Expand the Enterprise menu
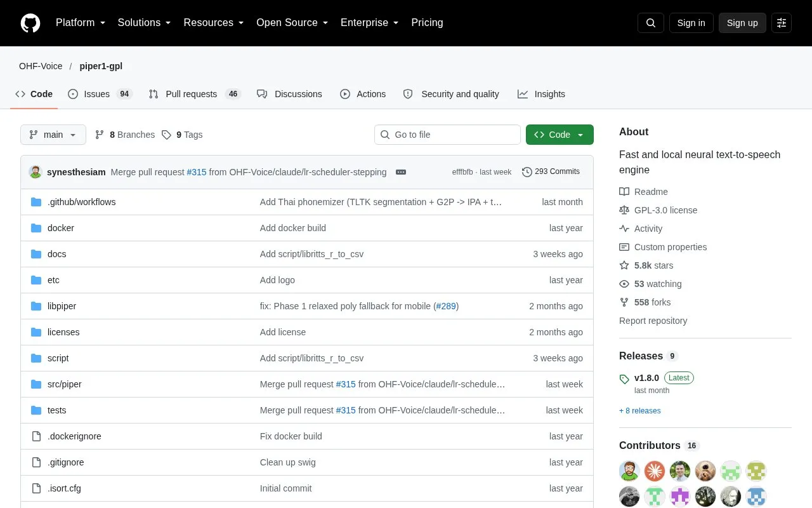812x508 pixels. pyautogui.click(x=370, y=23)
